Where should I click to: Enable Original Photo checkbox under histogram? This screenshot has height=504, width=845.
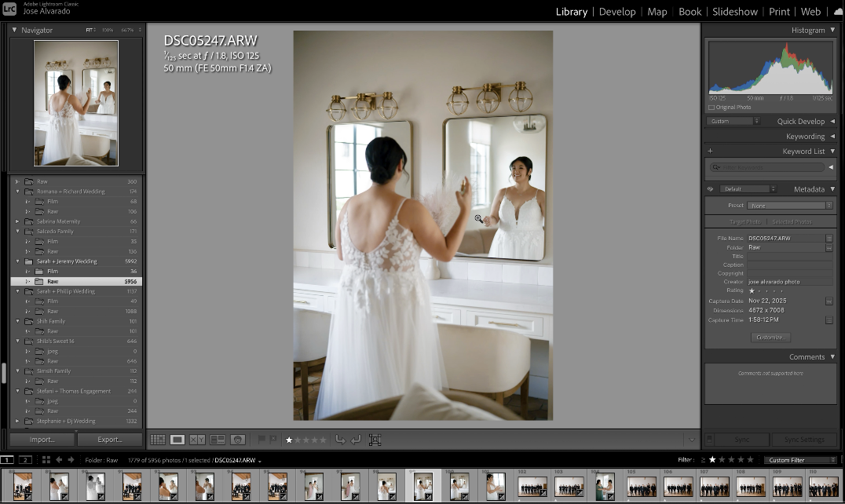click(x=711, y=108)
